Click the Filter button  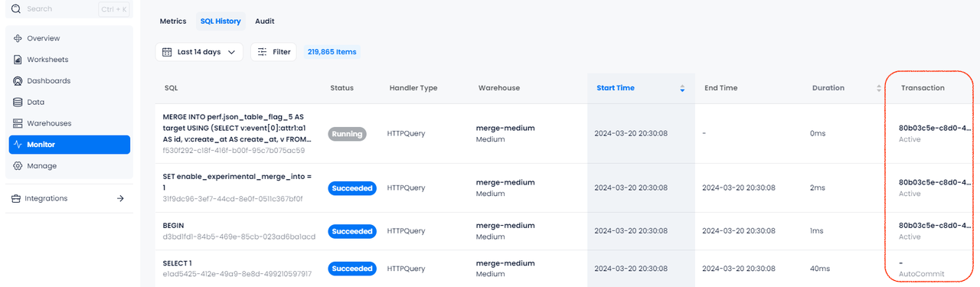pos(273,52)
